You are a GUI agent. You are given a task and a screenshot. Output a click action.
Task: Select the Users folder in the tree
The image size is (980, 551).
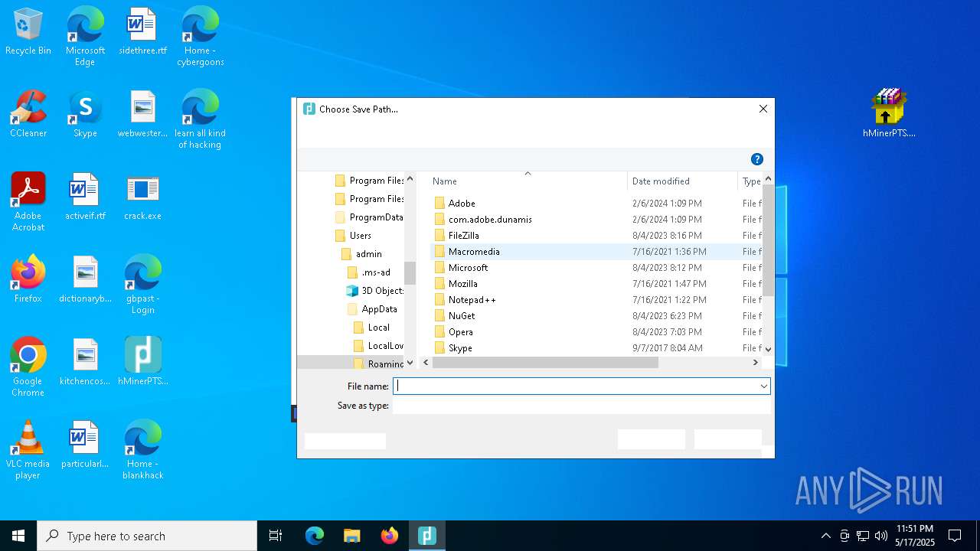(354, 236)
